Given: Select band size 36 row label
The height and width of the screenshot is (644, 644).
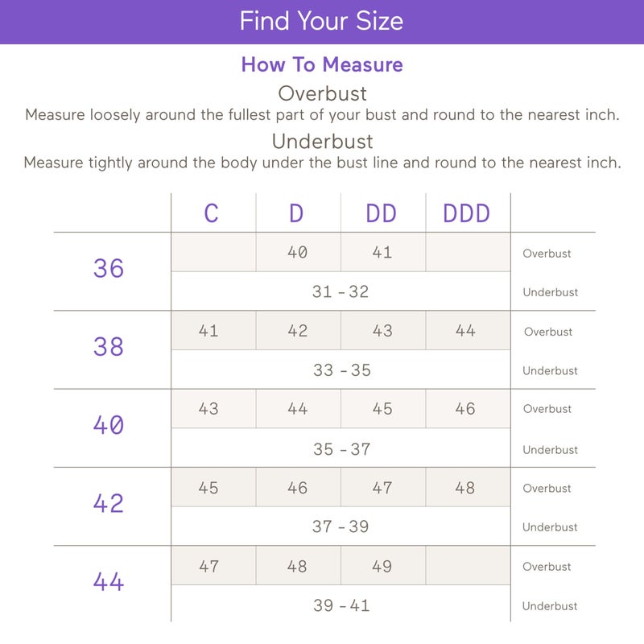Looking at the screenshot, I should (109, 269).
